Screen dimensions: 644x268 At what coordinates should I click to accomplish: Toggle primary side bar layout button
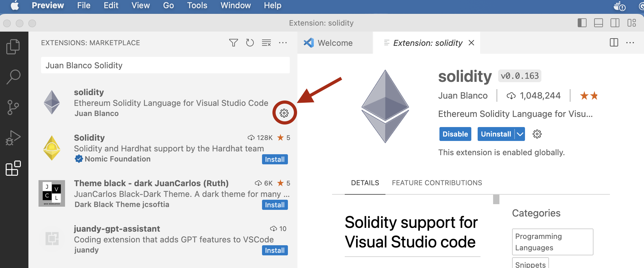tap(582, 23)
